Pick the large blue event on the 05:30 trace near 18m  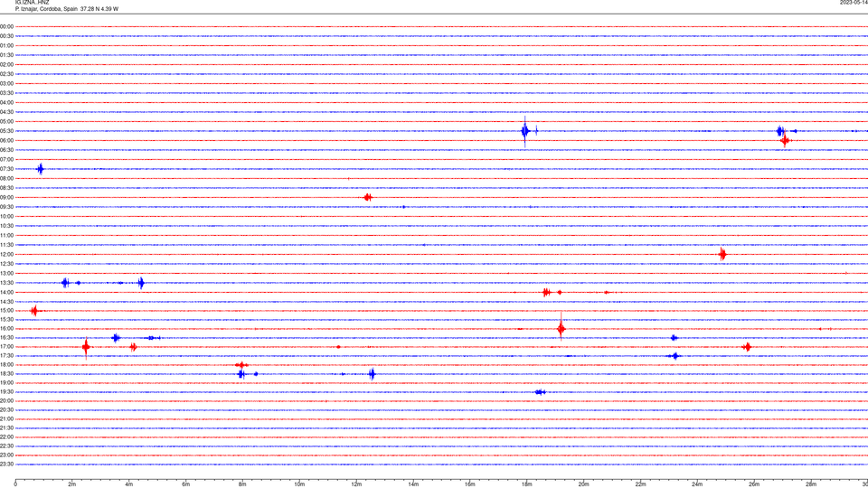[x=524, y=131]
